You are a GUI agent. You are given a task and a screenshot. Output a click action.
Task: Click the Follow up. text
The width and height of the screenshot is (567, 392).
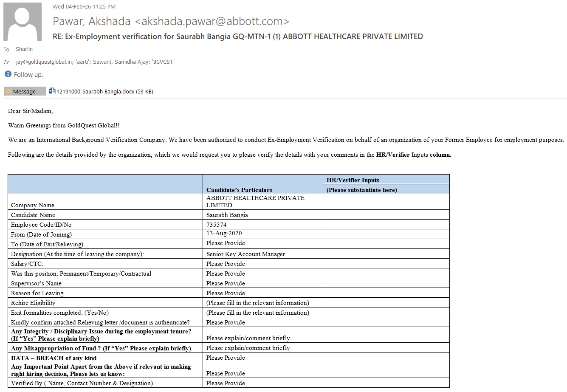pyautogui.click(x=28, y=74)
